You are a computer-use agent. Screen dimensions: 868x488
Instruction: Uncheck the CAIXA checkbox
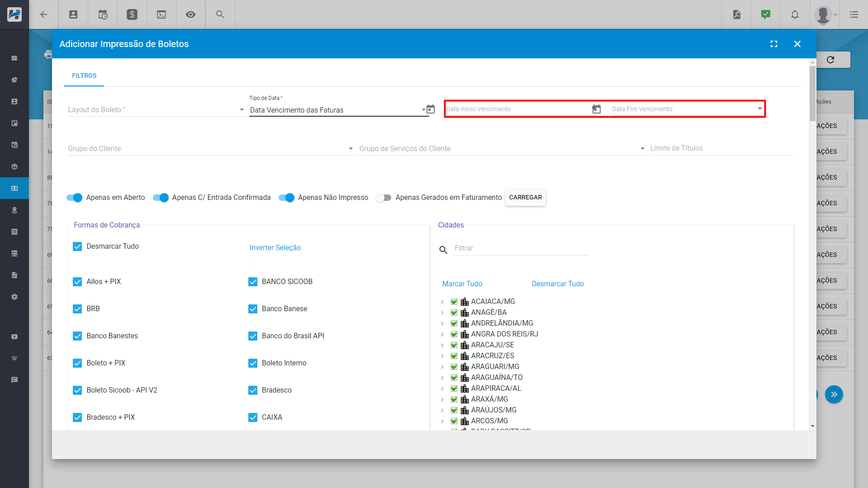pyautogui.click(x=253, y=417)
